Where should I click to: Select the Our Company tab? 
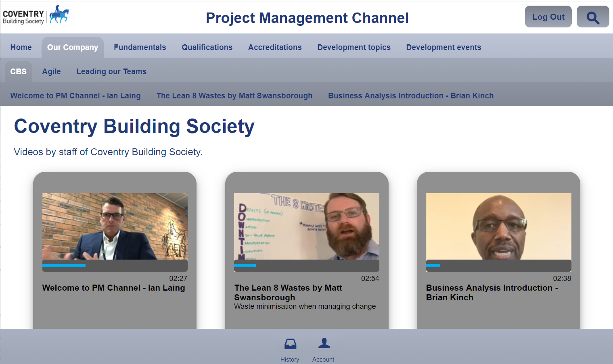(73, 47)
